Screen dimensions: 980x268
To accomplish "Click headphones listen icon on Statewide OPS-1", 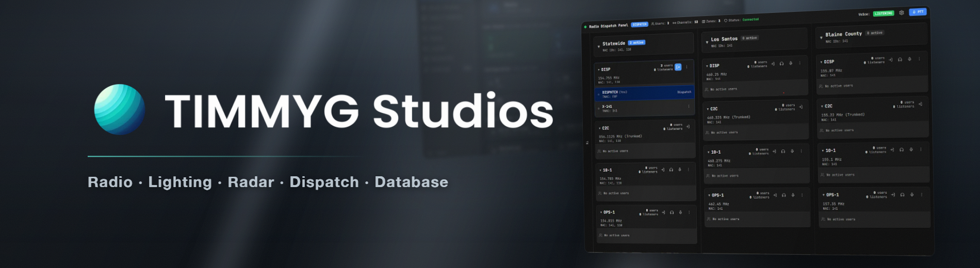I will (x=672, y=212).
